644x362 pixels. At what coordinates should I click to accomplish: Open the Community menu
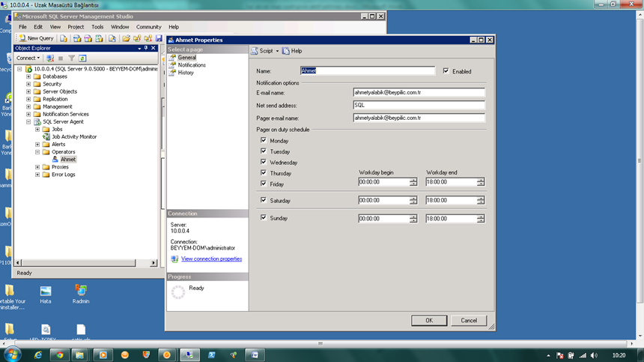click(x=148, y=27)
